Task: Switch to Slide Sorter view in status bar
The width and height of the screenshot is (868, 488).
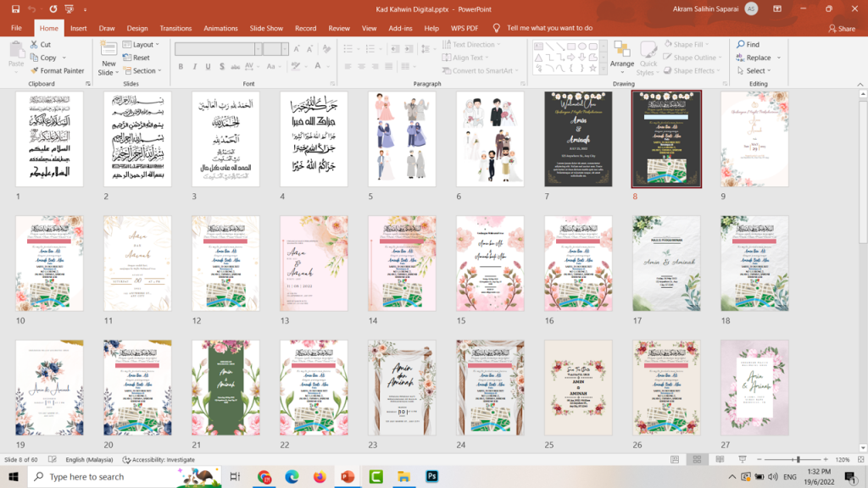Action: click(697, 459)
